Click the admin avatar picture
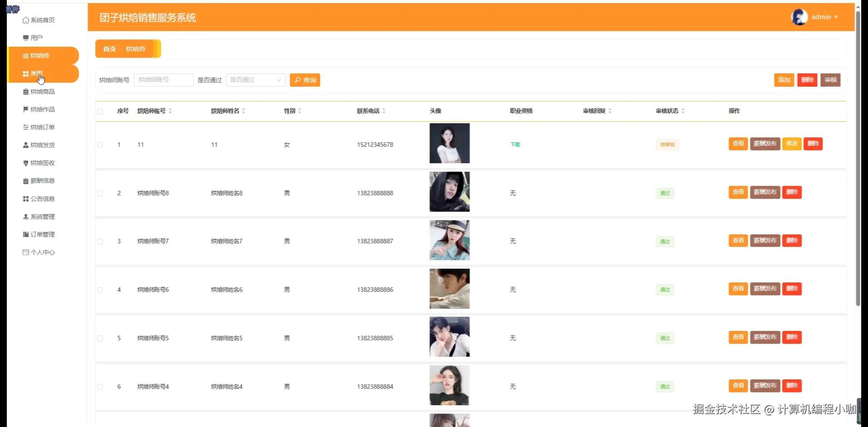 [x=800, y=17]
